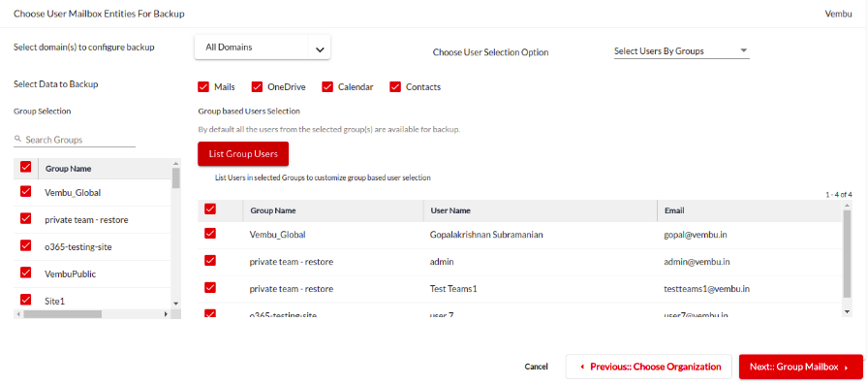Screen dimensions: 868x386
Task: Click the search magnifier icon in Search Groups
Action: click(x=17, y=140)
